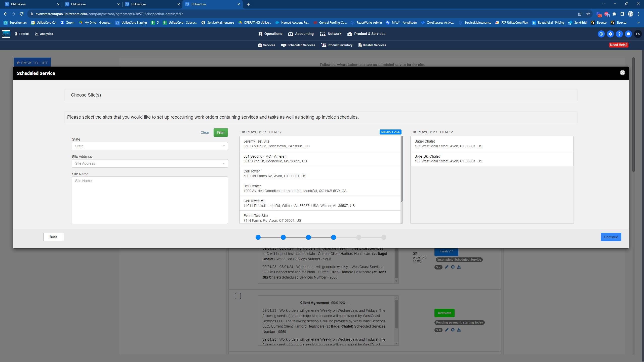
Task: Click the Billable Services icon
Action: tap(360, 45)
